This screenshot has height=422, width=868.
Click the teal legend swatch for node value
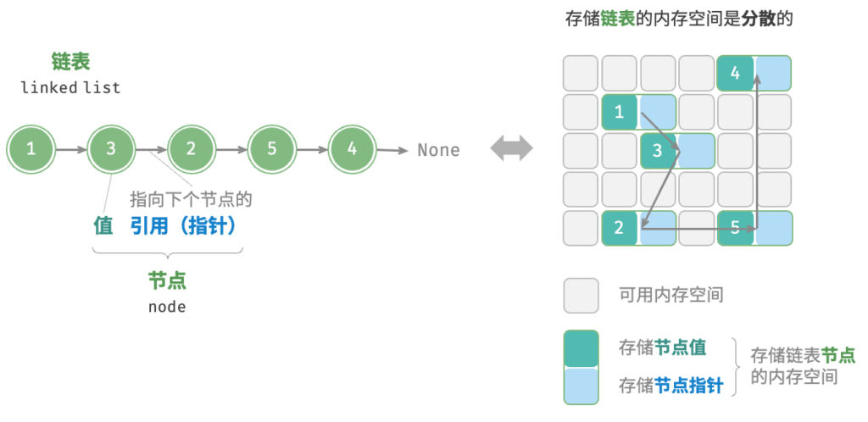point(581,348)
